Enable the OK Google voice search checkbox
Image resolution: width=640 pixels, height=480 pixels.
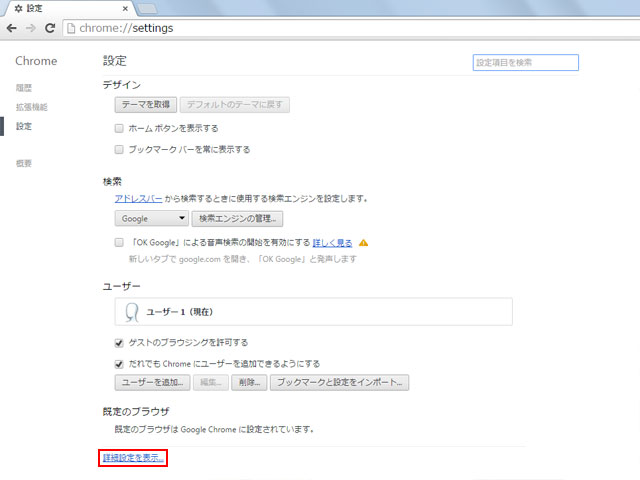click(119, 243)
